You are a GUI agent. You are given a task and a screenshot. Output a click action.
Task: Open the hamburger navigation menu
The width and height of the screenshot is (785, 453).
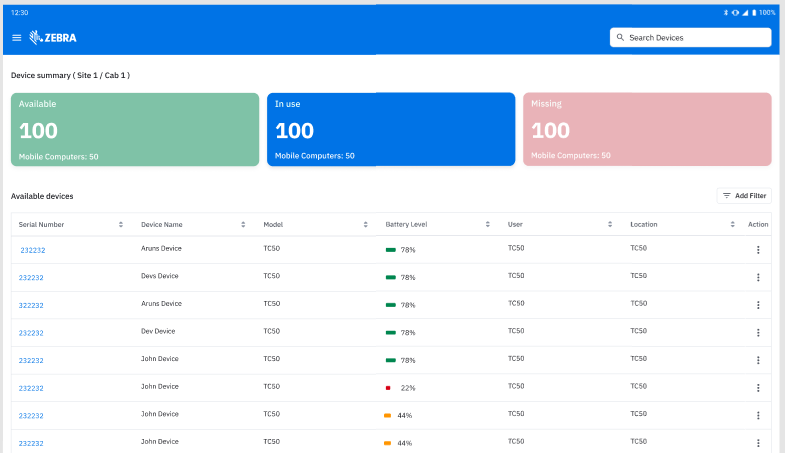16,38
